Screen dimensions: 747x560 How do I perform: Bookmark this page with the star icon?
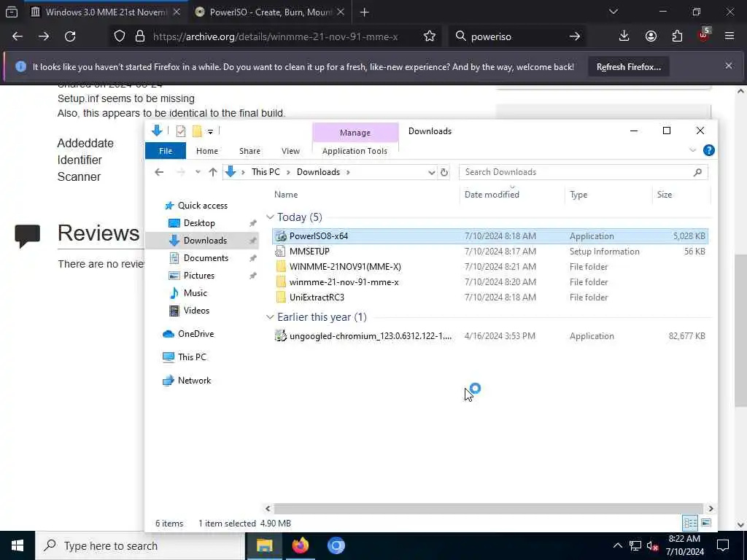click(429, 36)
